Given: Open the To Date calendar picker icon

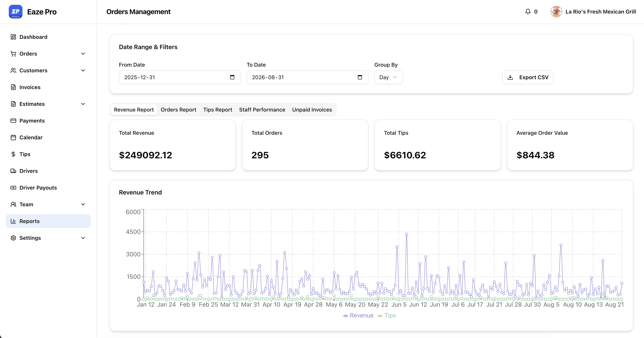Looking at the screenshot, I should pos(360,77).
